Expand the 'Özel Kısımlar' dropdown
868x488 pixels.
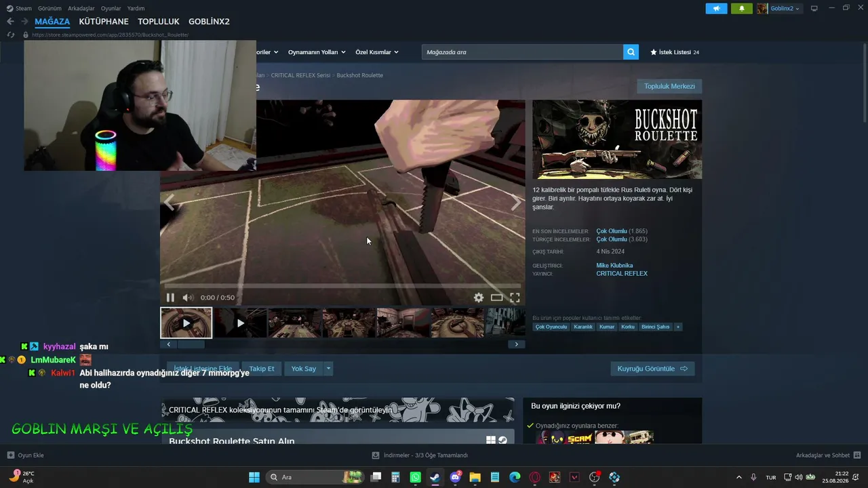377,52
